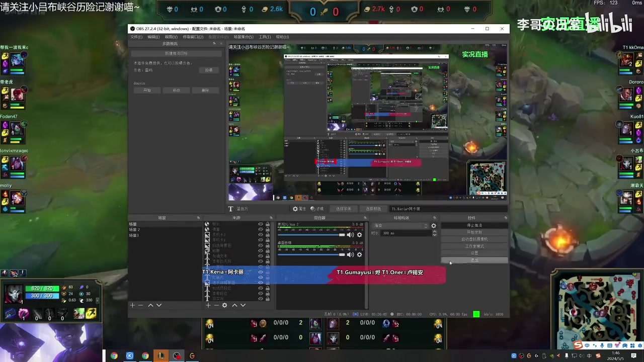Viewport: 644px width, 362px height.
Task: Mute the 桌面音频 speaker icon
Action: 350,254
